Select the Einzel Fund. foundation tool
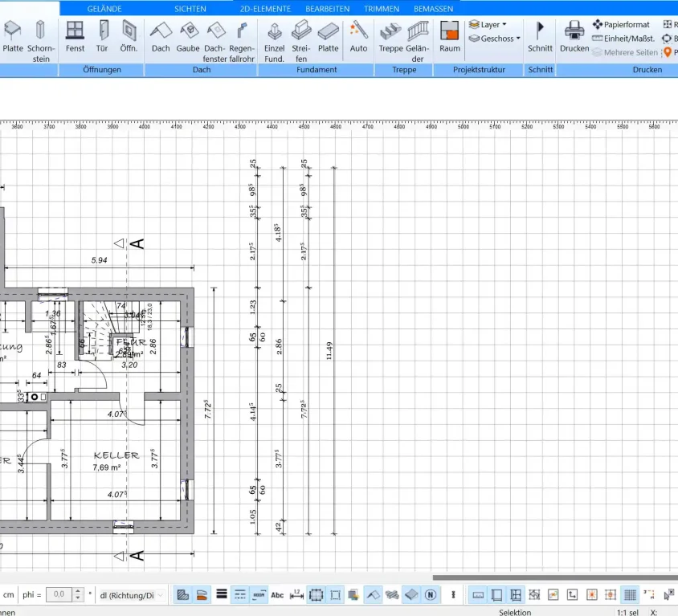 [274, 41]
